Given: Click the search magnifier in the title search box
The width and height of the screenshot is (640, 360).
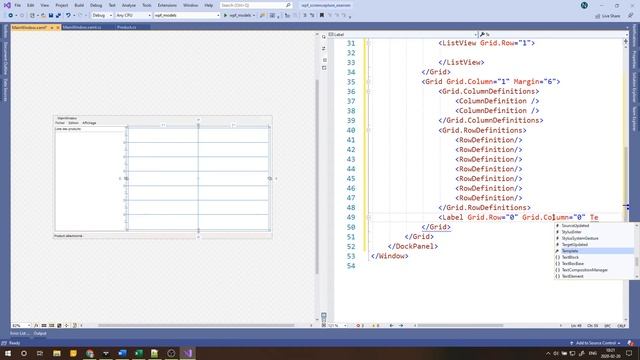Looking at the screenshot, I should click(x=288, y=5).
